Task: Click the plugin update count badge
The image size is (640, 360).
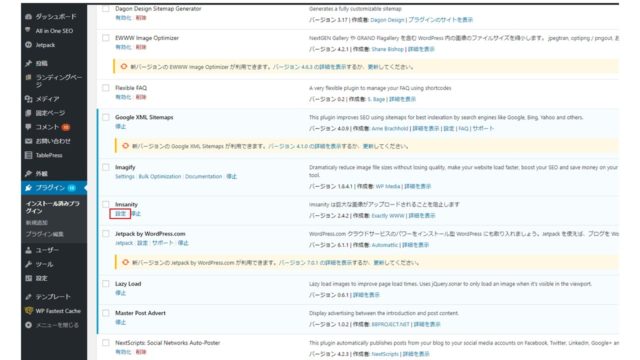Action: pos(72,188)
